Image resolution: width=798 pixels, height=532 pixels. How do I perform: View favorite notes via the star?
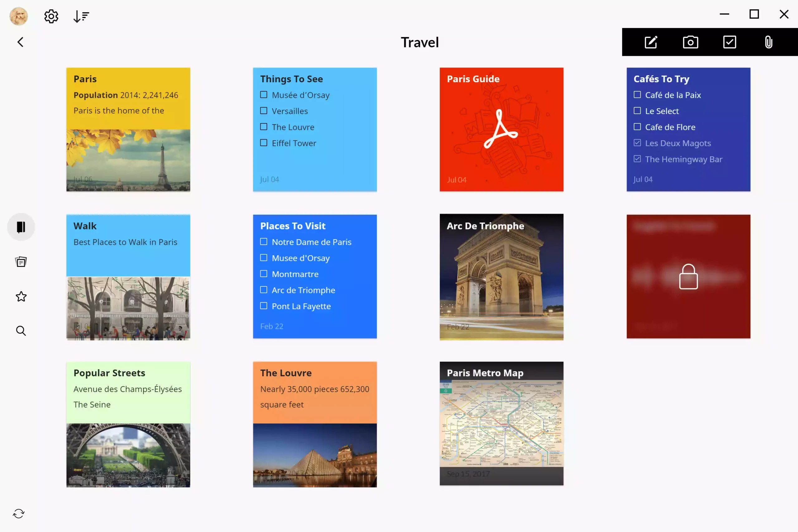pyautogui.click(x=21, y=296)
